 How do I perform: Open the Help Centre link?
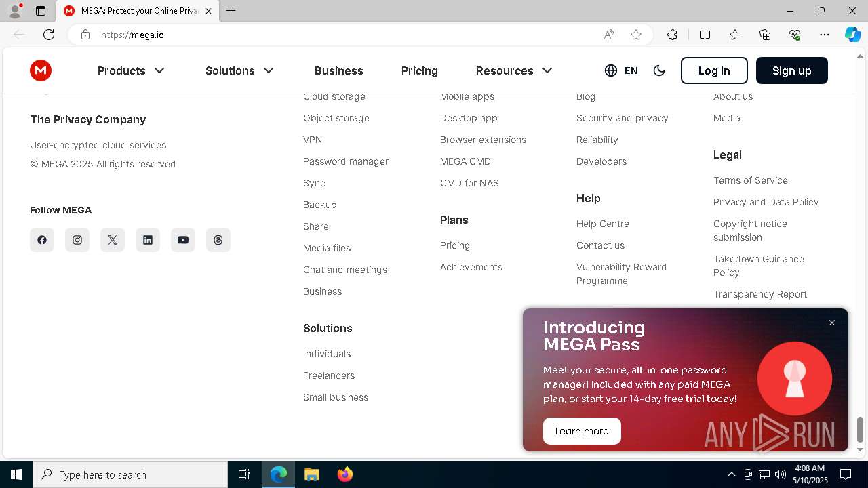(x=603, y=224)
